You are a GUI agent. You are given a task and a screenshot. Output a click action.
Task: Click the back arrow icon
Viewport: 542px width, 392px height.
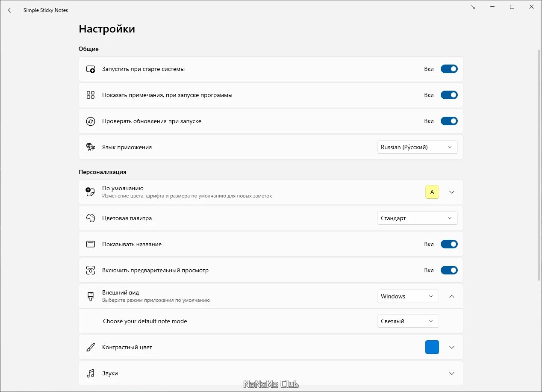11,10
